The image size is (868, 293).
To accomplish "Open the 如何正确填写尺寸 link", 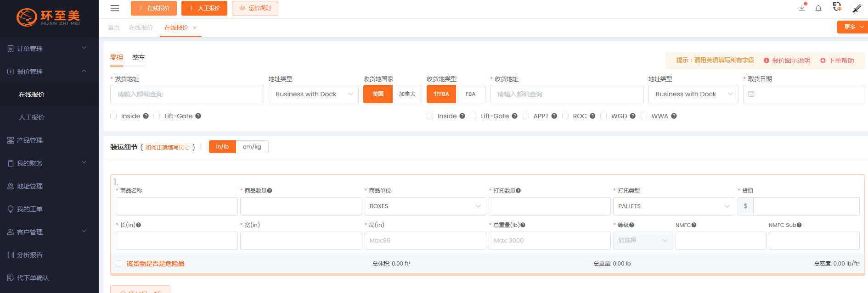I will coord(167,148).
